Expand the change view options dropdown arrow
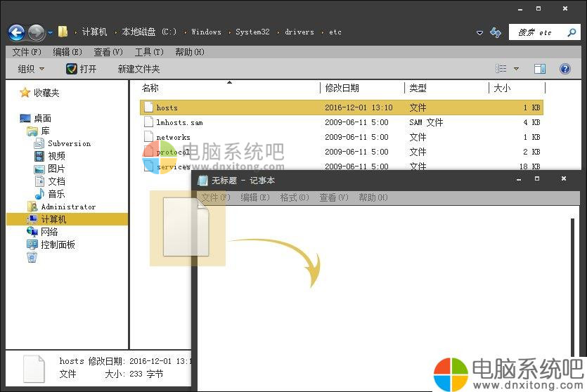 click(x=517, y=69)
